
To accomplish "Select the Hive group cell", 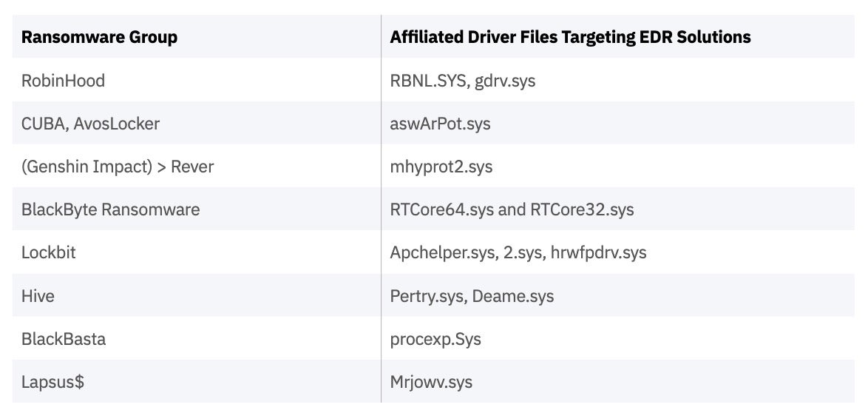I will [38, 296].
